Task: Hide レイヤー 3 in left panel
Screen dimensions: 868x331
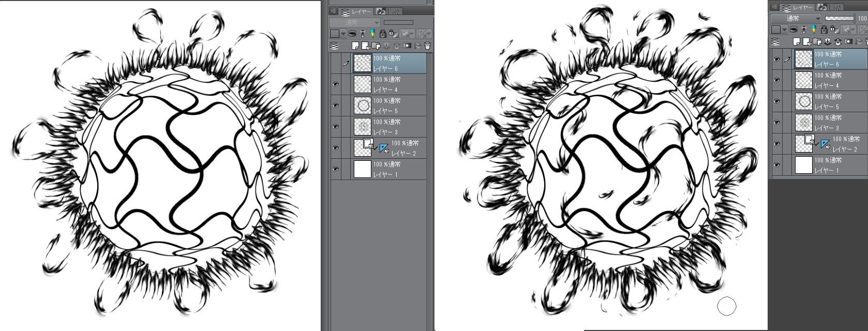Action: (x=335, y=127)
